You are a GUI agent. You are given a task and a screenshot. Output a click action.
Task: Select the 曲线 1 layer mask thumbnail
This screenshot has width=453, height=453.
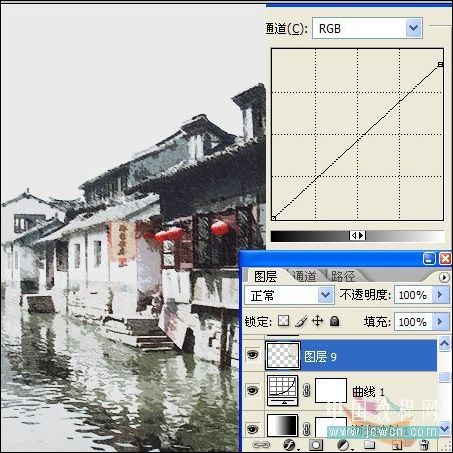tap(331, 390)
